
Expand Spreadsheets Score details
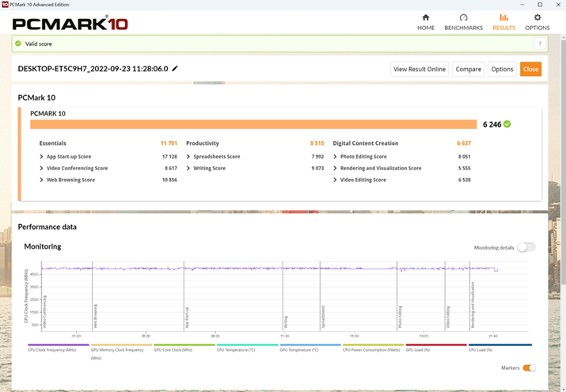(188, 156)
